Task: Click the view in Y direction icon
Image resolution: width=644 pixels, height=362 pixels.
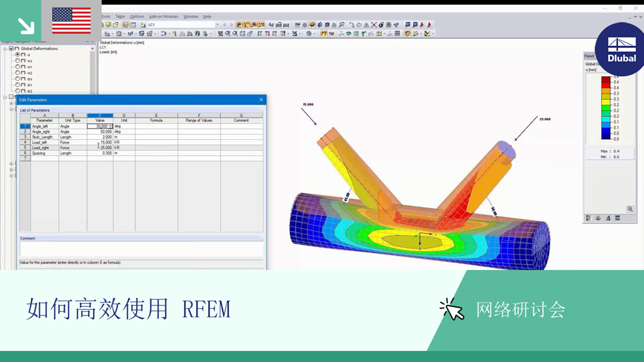Action: (x=267, y=34)
